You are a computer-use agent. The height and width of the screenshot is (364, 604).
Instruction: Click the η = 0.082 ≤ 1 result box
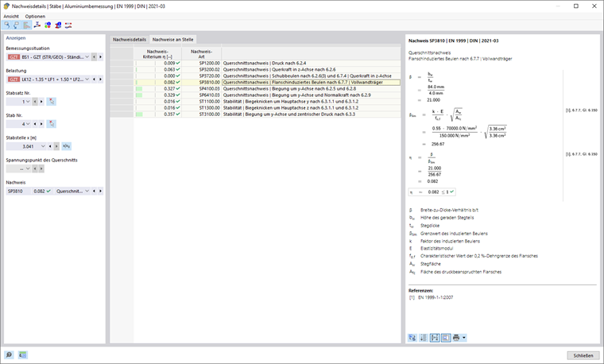432,192
